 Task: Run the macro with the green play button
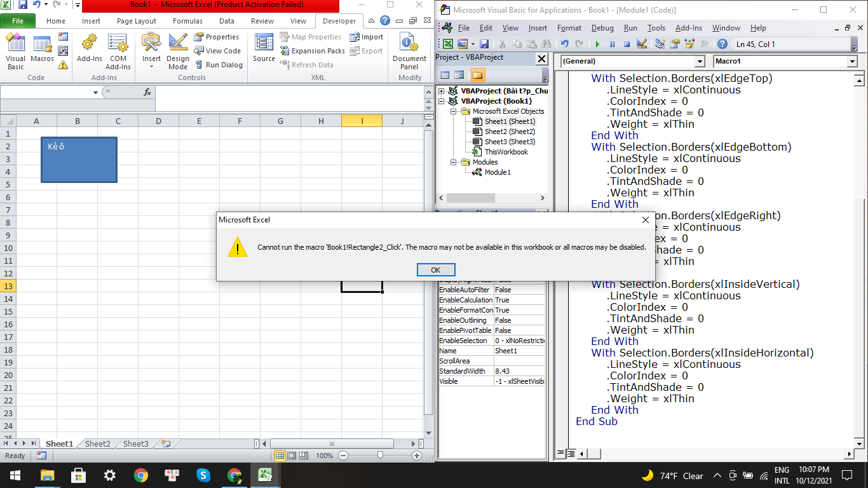(x=597, y=44)
